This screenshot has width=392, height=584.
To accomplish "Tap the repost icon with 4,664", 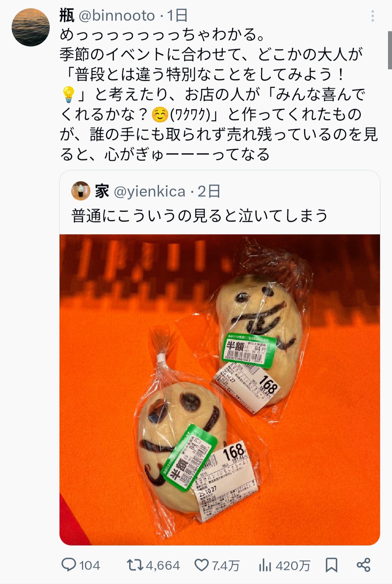I will pos(135,565).
